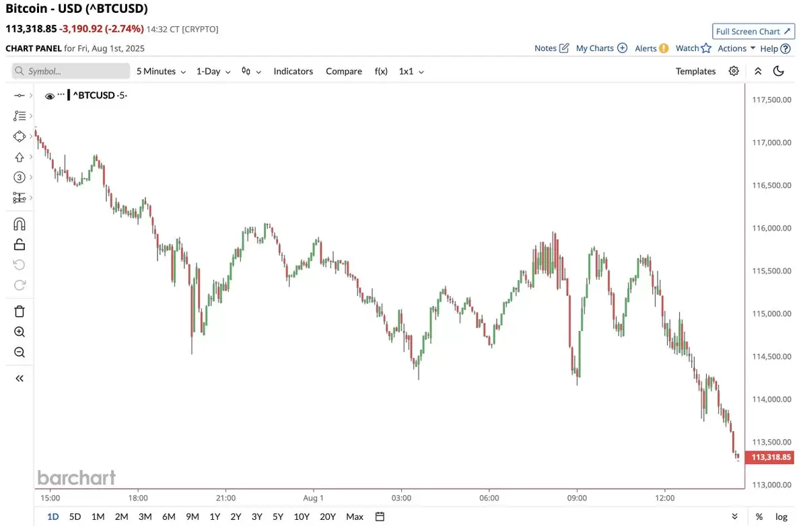
Task: Toggle percent scale on price axis
Action: (759, 517)
